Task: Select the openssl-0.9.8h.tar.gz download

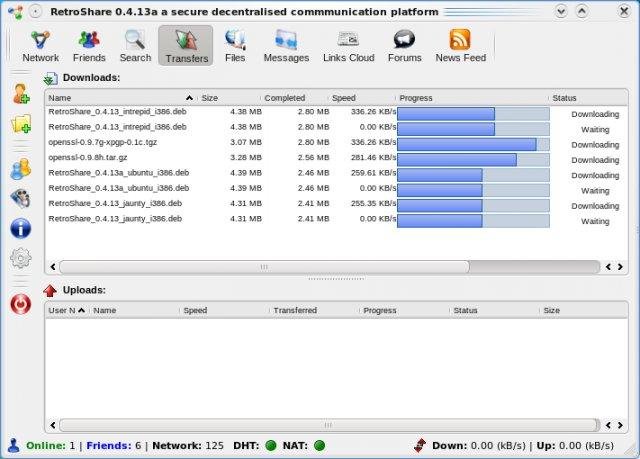Action: pos(336,158)
